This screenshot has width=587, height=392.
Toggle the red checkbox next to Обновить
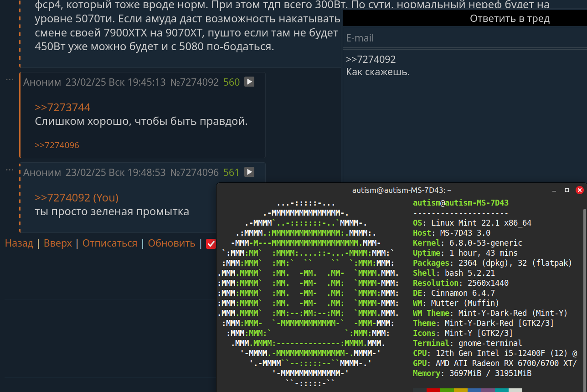coord(211,244)
